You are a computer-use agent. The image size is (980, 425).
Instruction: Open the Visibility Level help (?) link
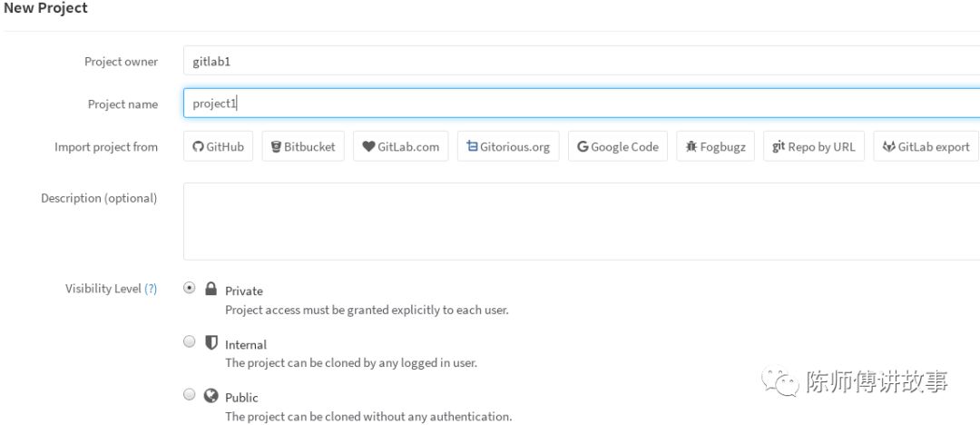(x=151, y=289)
